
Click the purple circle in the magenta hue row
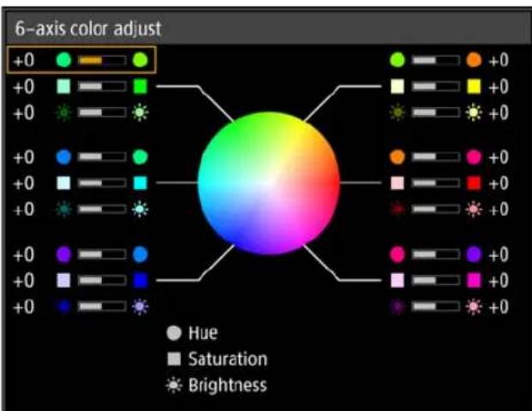pyautogui.click(x=474, y=254)
